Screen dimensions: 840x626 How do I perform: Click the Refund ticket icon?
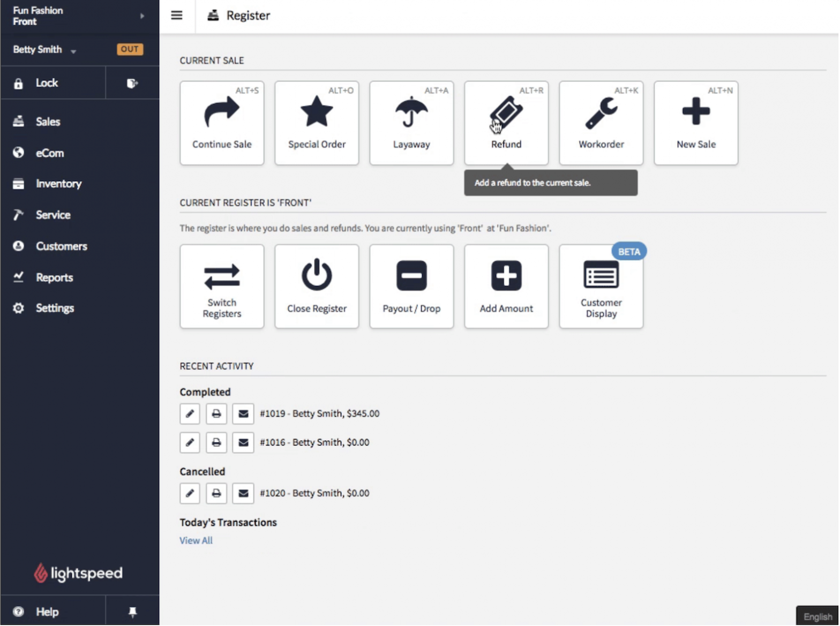pyautogui.click(x=506, y=113)
